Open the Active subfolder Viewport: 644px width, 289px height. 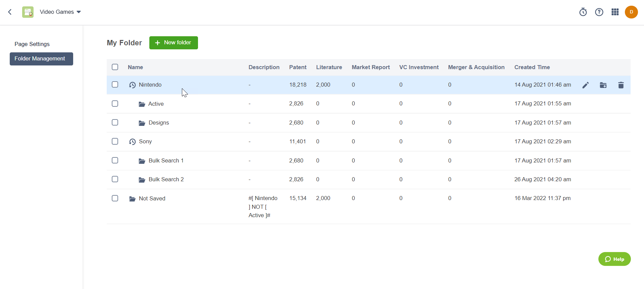click(156, 104)
